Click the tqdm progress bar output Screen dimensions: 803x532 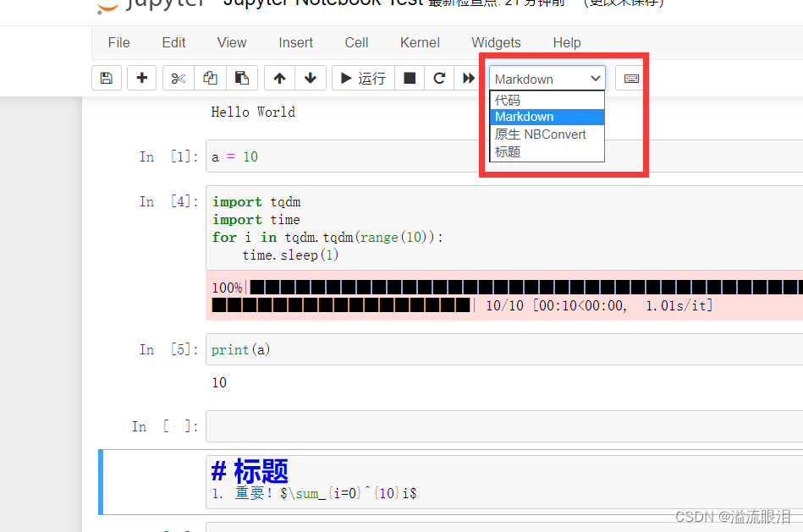504,296
